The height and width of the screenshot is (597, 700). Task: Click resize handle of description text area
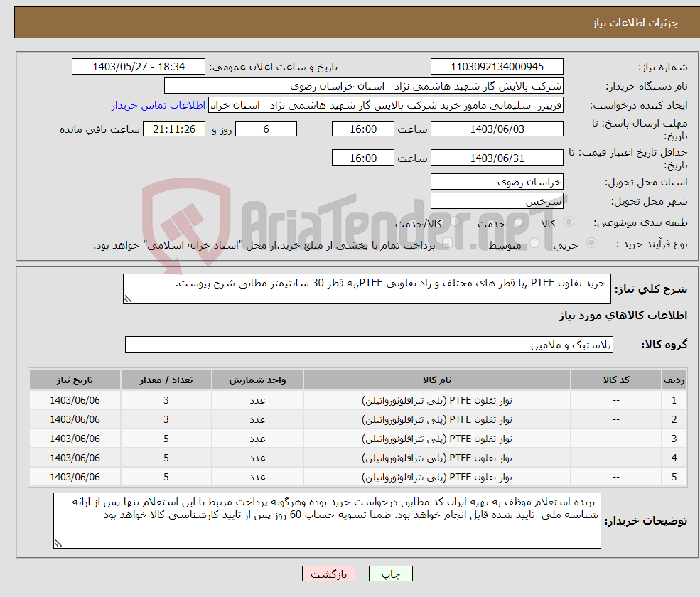pos(128,299)
